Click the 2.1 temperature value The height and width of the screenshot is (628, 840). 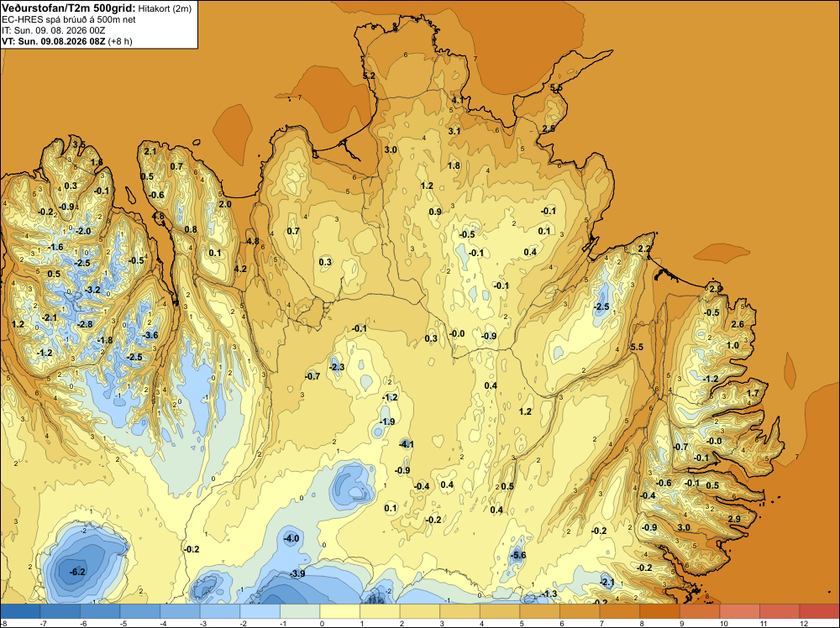click(x=150, y=151)
